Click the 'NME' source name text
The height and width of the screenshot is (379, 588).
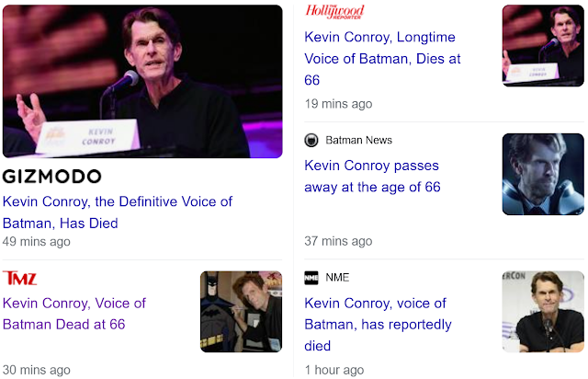(x=337, y=277)
